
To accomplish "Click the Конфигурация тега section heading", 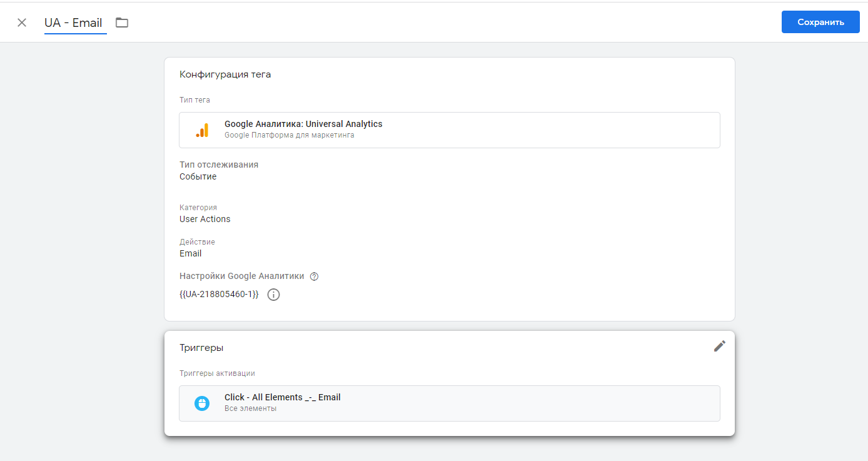I will pos(225,74).
